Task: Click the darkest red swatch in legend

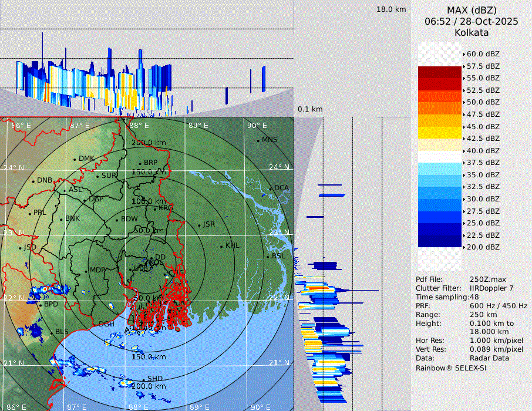Action: coord(439,72)
